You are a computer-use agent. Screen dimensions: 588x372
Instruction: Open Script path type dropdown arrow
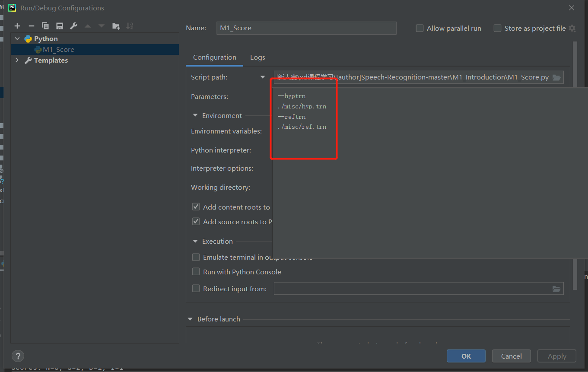[262, 77]
